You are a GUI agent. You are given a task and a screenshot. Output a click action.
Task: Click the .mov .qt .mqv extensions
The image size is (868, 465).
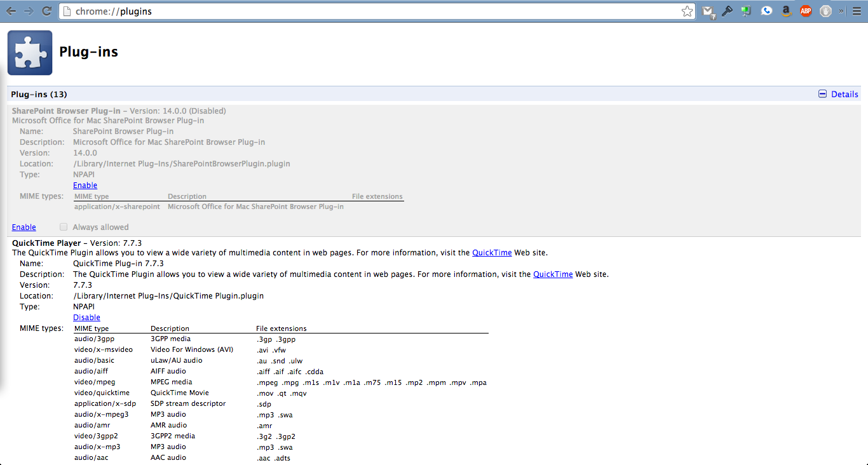point(281,393)
